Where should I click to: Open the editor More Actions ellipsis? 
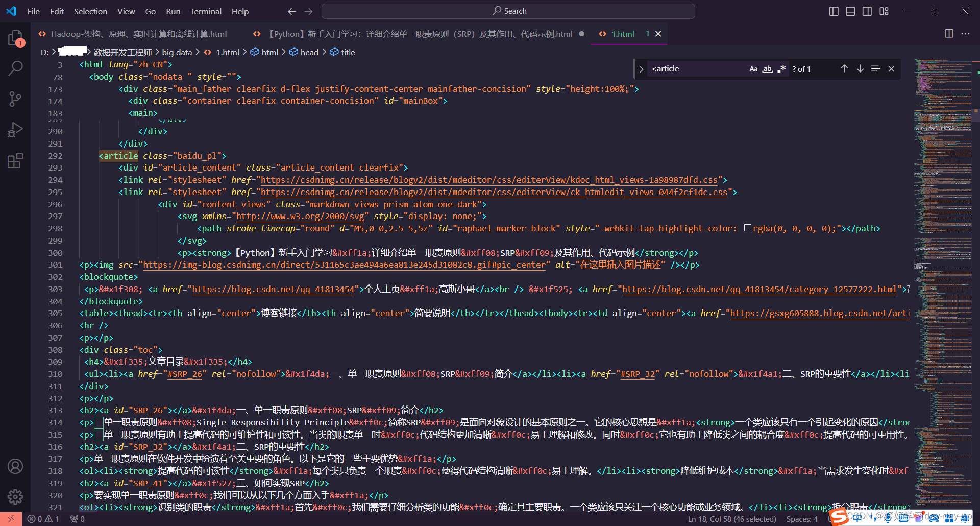[x=965, y=34]
